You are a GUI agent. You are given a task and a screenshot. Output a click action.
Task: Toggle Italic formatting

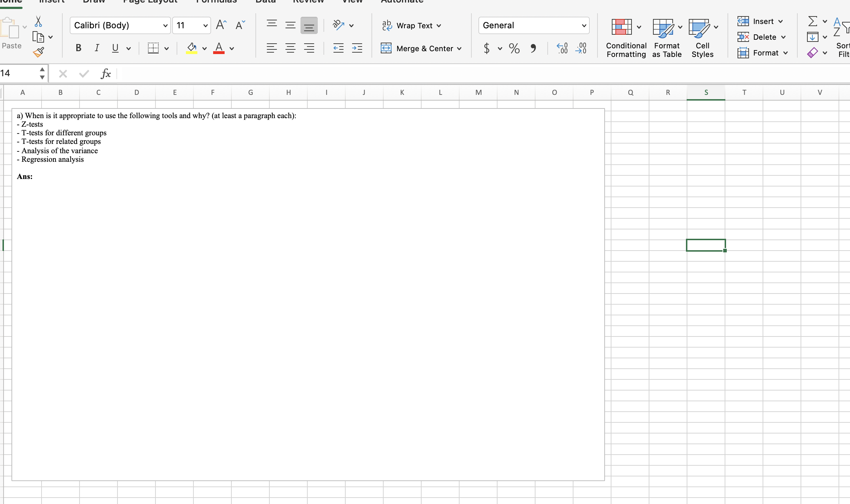coord(97,48)
